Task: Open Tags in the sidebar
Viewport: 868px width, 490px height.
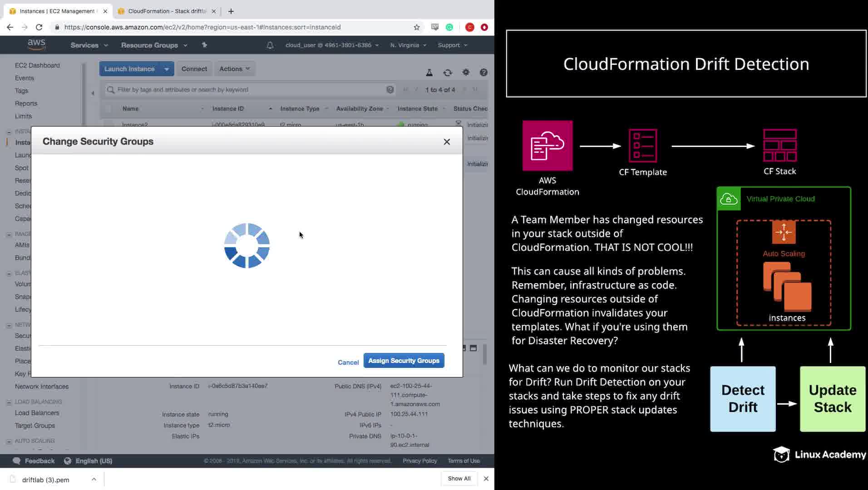Action: tap(21, 91)
